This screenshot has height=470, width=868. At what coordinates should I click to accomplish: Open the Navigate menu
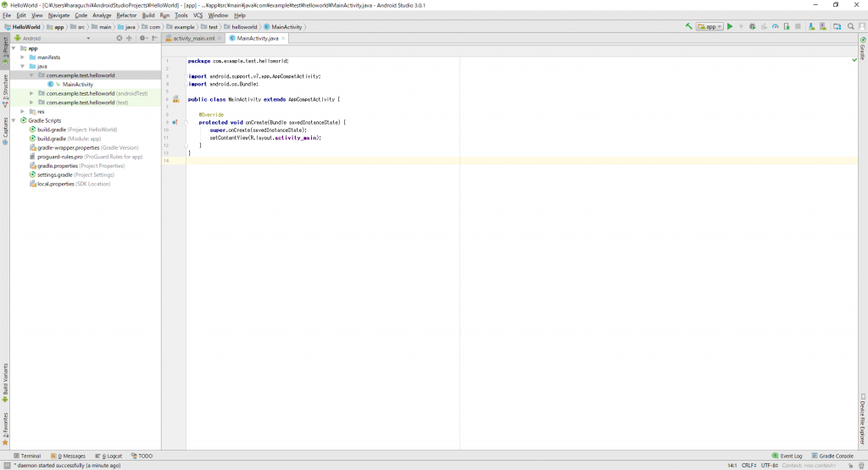coord(58,15)
